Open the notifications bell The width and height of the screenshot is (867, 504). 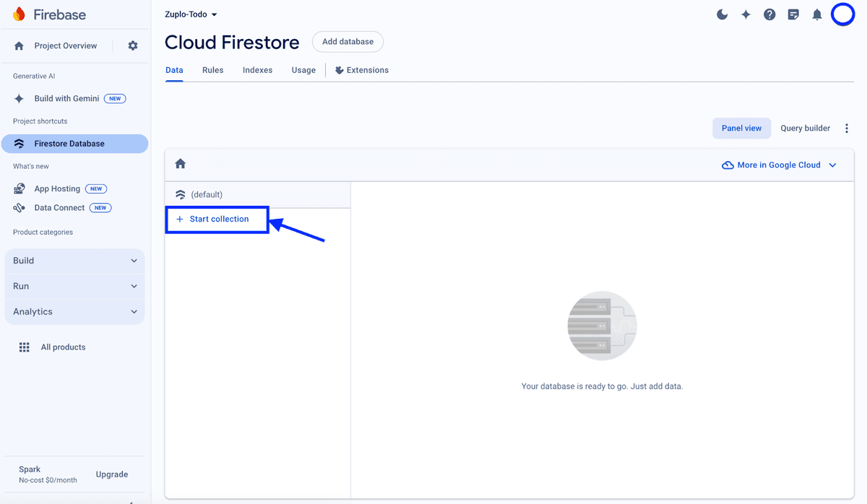pos(817,14)
